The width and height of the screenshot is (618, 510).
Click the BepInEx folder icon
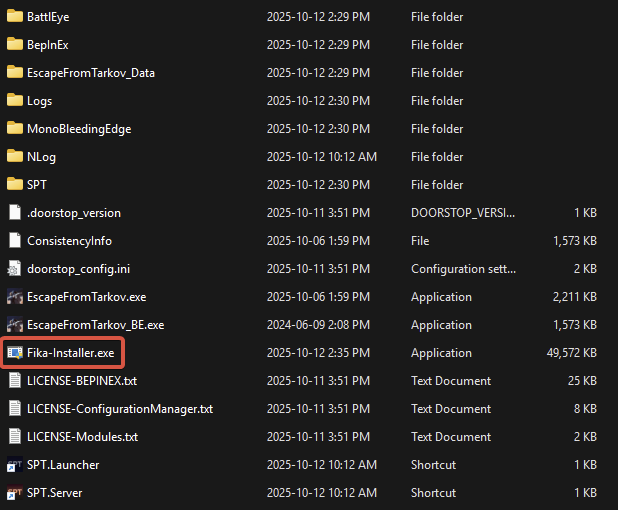click(x=14, y=45)
